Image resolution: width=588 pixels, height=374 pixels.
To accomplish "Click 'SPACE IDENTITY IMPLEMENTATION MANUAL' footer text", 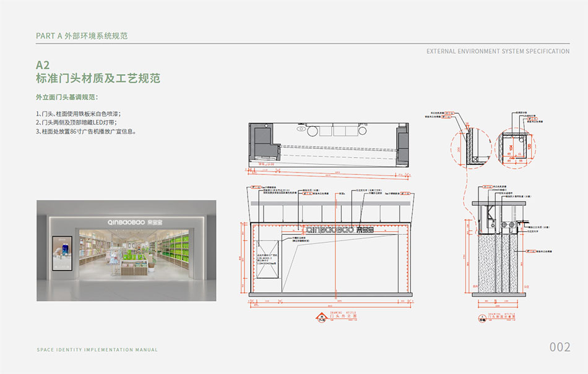I will tap(97, 350).
